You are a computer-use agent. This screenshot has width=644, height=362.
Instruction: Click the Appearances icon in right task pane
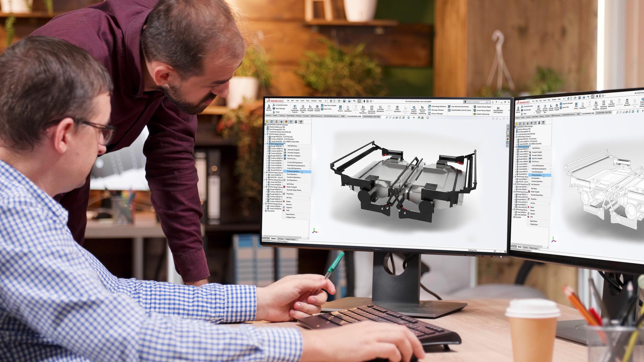(508, 139)
